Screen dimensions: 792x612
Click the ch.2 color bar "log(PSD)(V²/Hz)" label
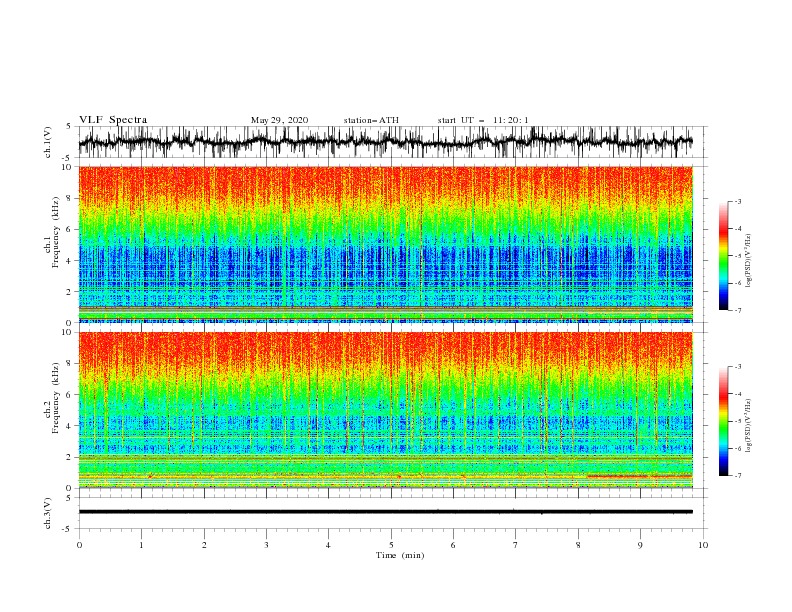[x=749, y=425]
